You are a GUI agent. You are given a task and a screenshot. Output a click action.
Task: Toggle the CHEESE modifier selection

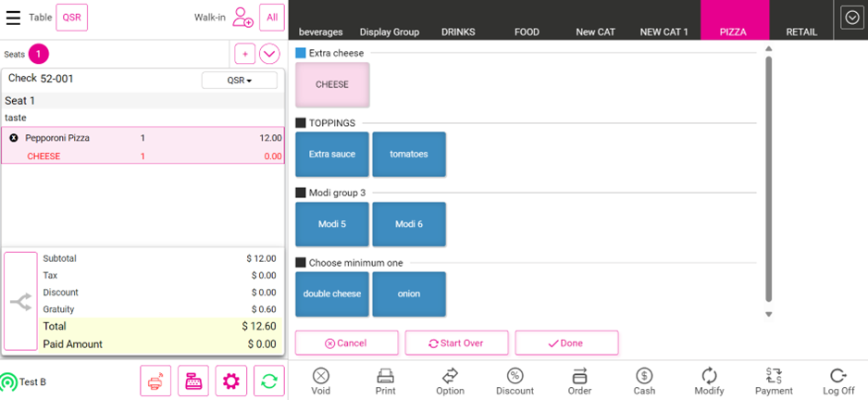click(x=332, y=84)
